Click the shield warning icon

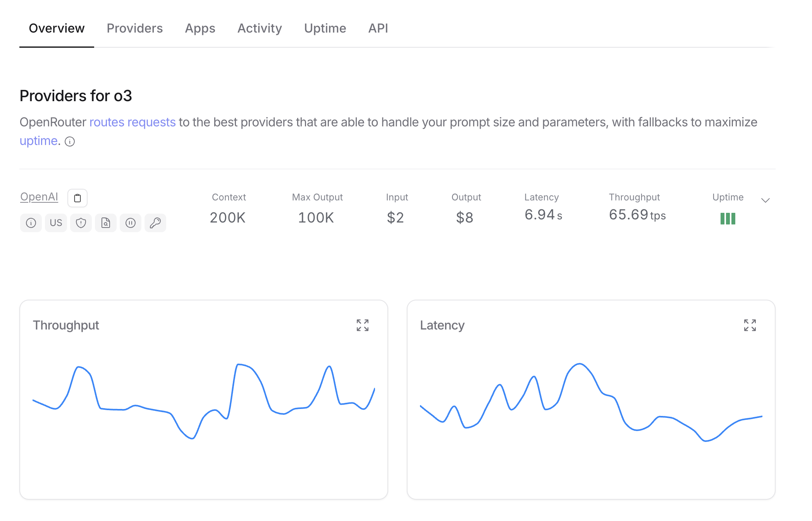[81, 223]
